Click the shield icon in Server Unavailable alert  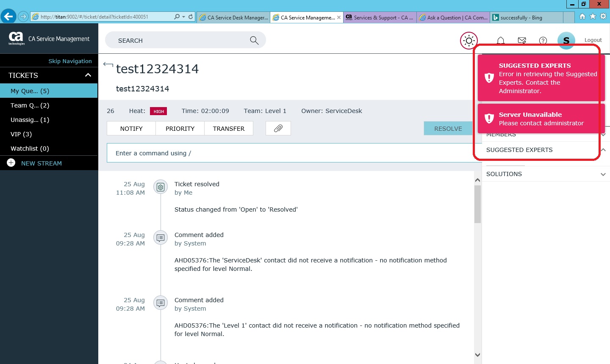489,119
